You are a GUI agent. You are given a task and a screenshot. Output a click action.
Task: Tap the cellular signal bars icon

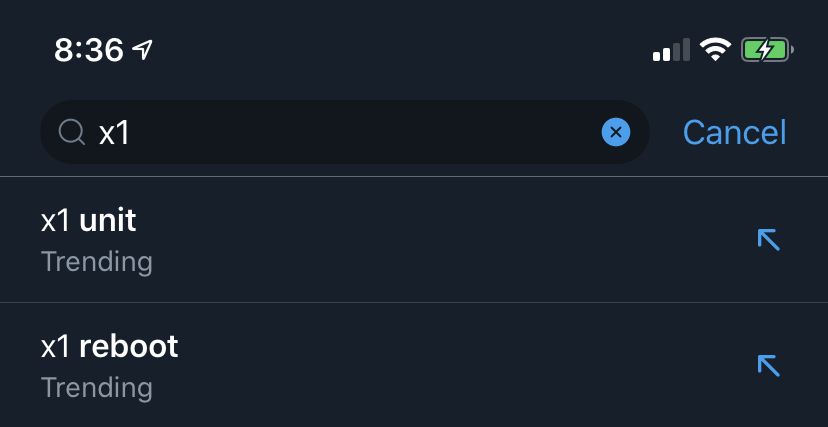click(671, 50)
